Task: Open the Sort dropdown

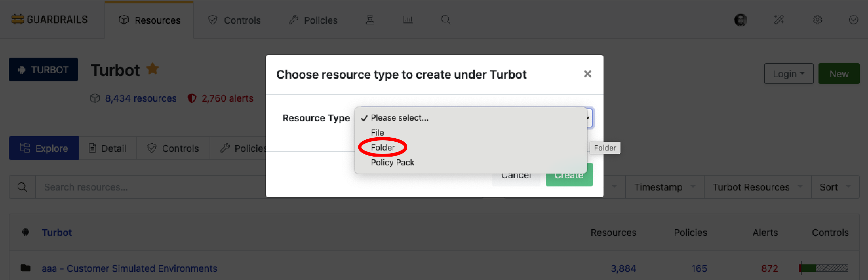Action: (x=835, y=187)
